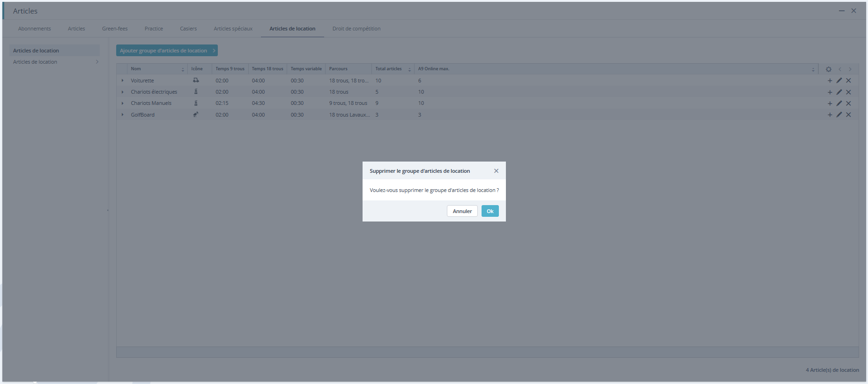868x384 pixels.
Task: Select the Articles de location tab
Action: (292, 29)
